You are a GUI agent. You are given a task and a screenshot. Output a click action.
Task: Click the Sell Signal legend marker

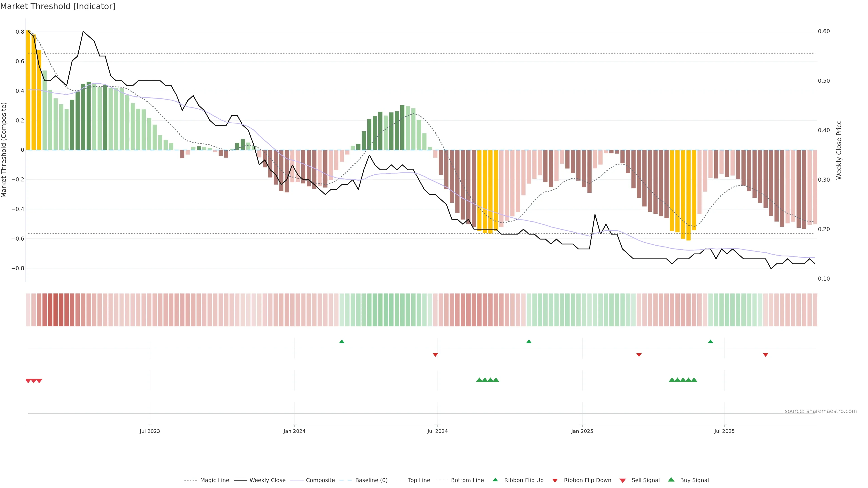(x=622, y=480)
